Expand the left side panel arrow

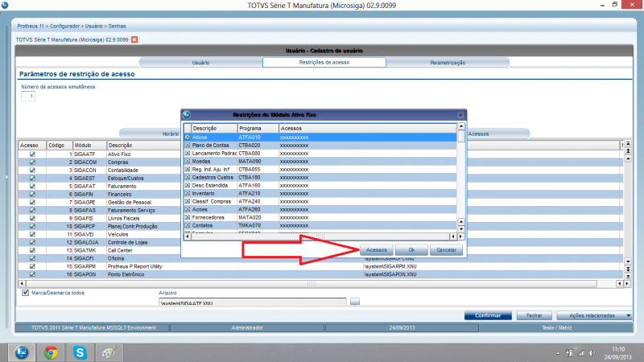pyautogui.click(x=6, y=177)
